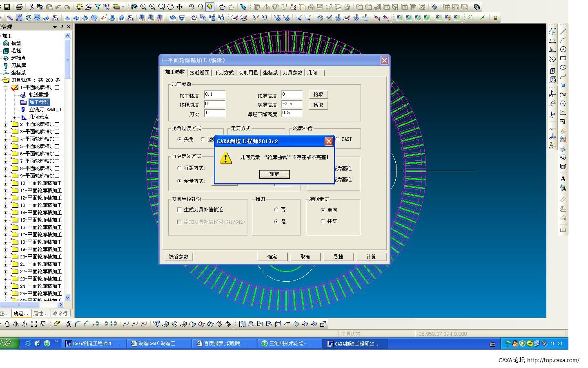Select the shaded display cube icon
588x368 pixels.
click(x=209, y=7)
